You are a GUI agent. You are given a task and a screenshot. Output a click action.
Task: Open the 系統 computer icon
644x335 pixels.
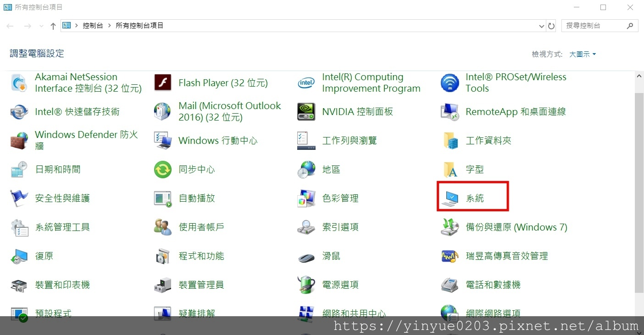coord(450,198)
